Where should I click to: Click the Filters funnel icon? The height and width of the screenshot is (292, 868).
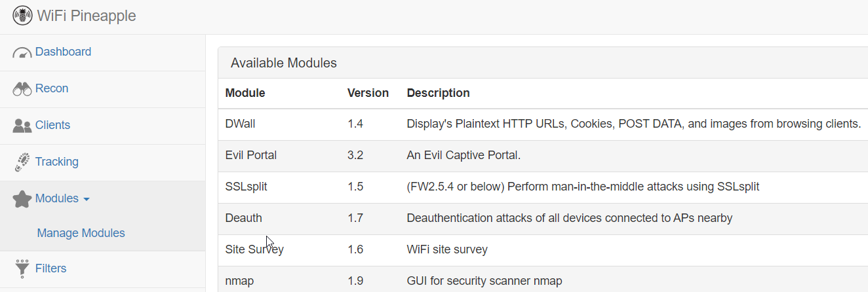tap(22, 268)
